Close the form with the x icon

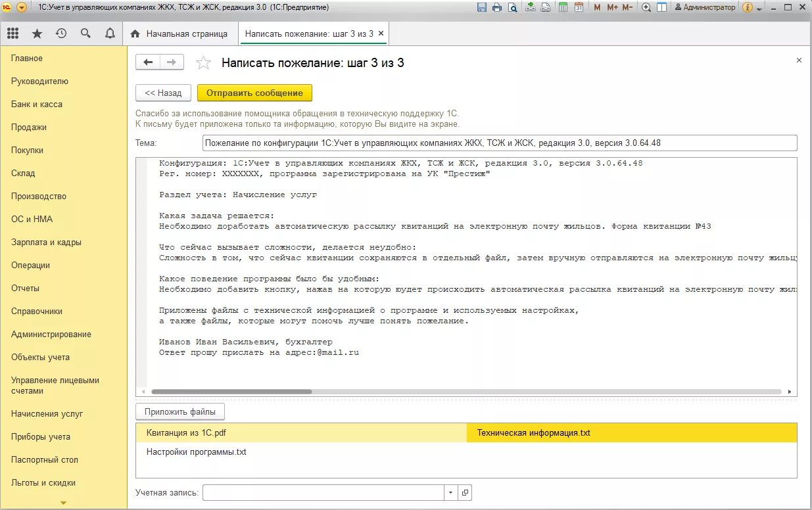[x=799, y=60]
